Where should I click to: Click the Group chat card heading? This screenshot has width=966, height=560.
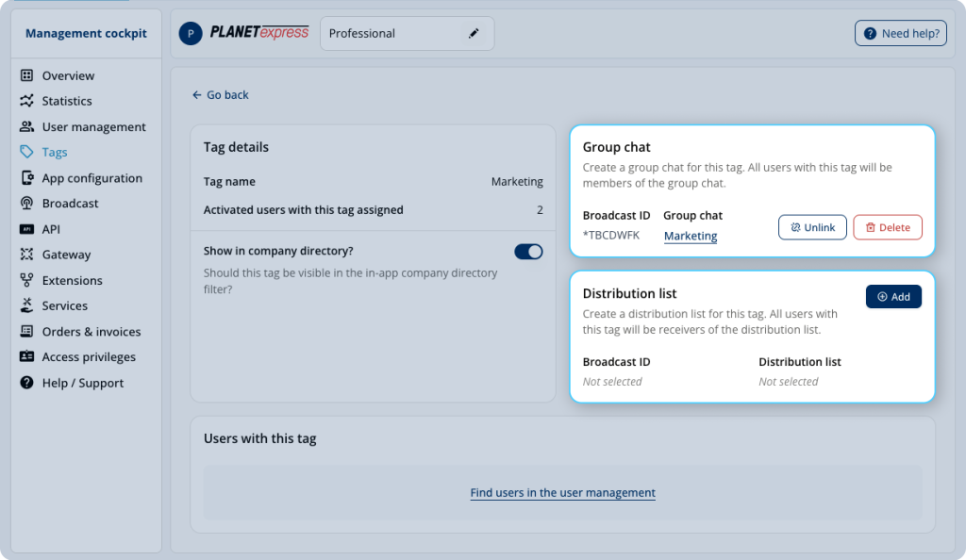coord(617,147)
